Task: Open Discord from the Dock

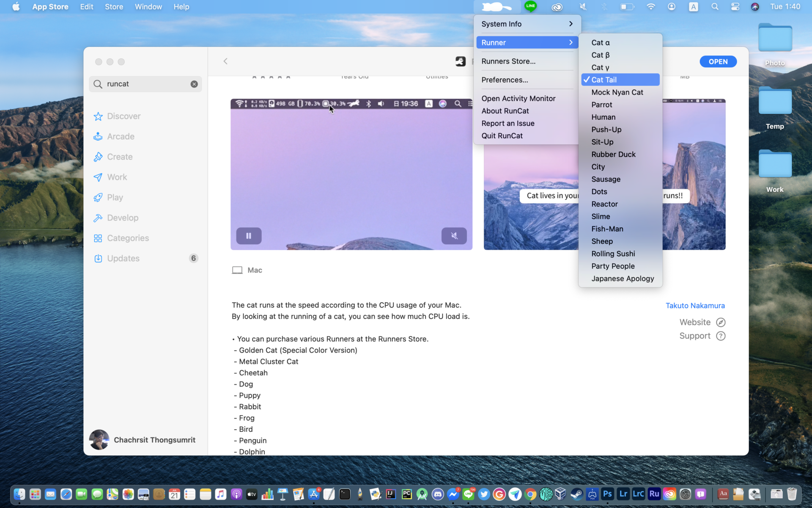Action: point(438,494)
